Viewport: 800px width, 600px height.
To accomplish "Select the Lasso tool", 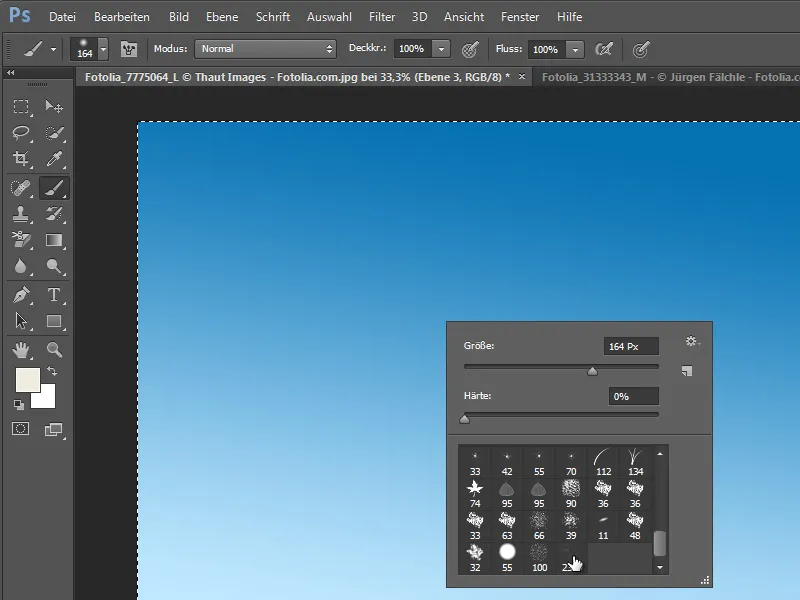I will click(21, 133).
